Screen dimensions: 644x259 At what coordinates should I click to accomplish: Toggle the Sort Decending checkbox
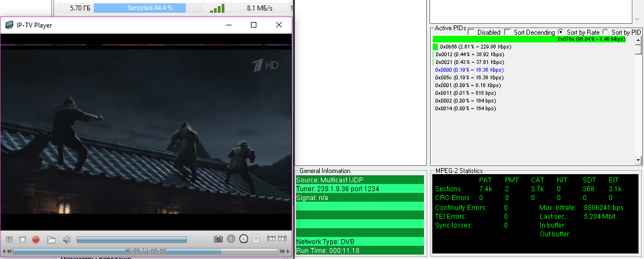point(507,32)
